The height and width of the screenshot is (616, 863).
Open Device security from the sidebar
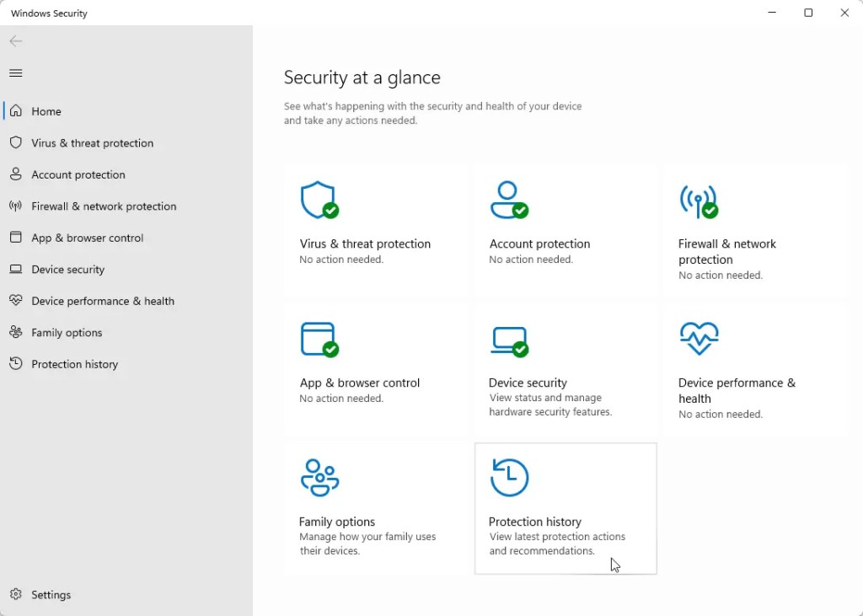point(68,270)
